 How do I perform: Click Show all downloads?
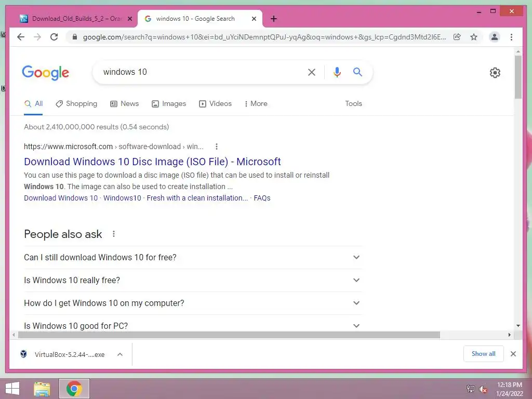[484, 354]
